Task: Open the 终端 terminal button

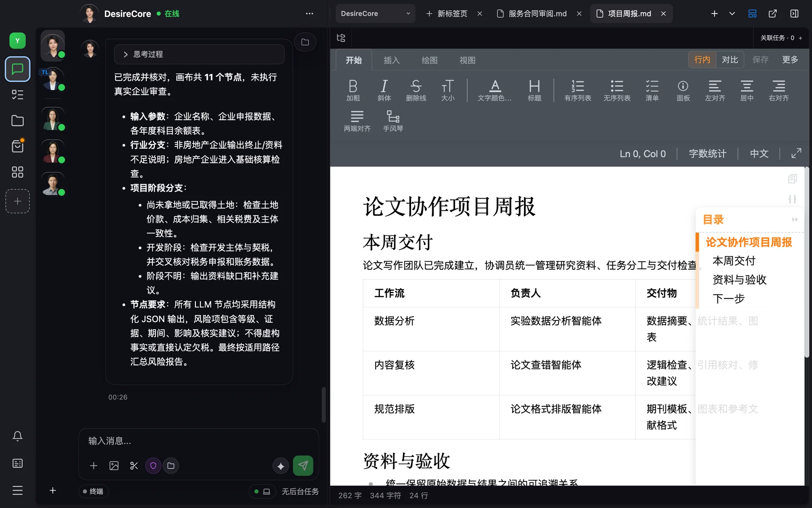Action: click(93, 491)
